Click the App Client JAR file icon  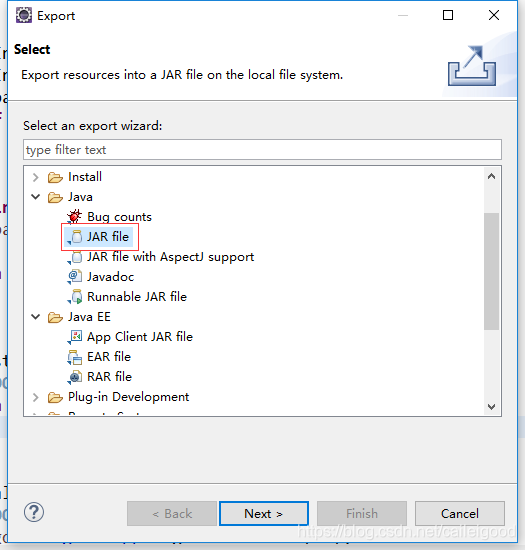[75, 337]
